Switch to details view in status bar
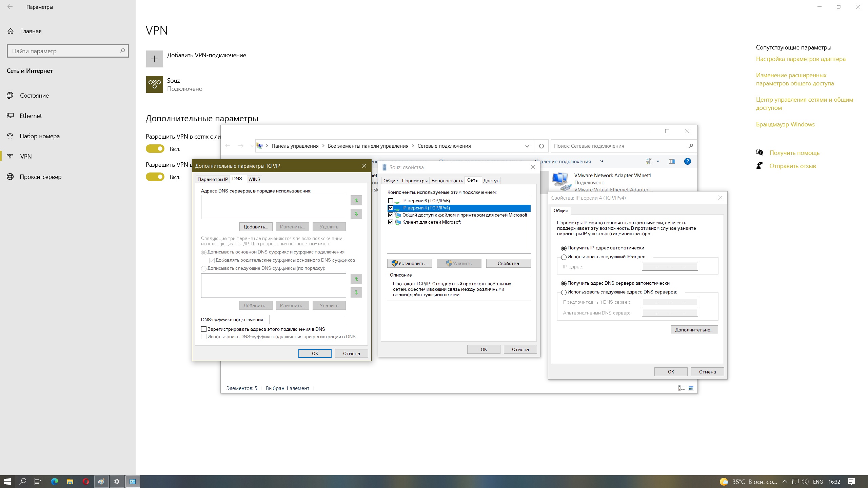 pos(682,388)
